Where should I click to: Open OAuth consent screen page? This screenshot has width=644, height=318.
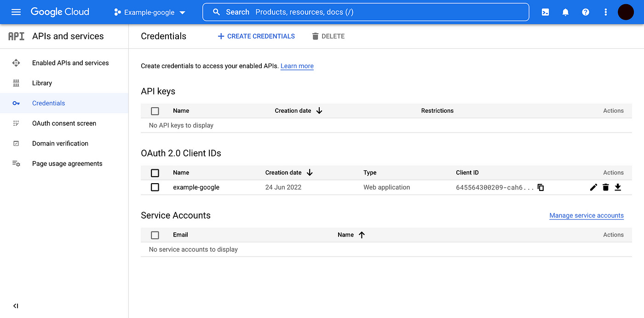pyautogui.click(x=64, y=123)
